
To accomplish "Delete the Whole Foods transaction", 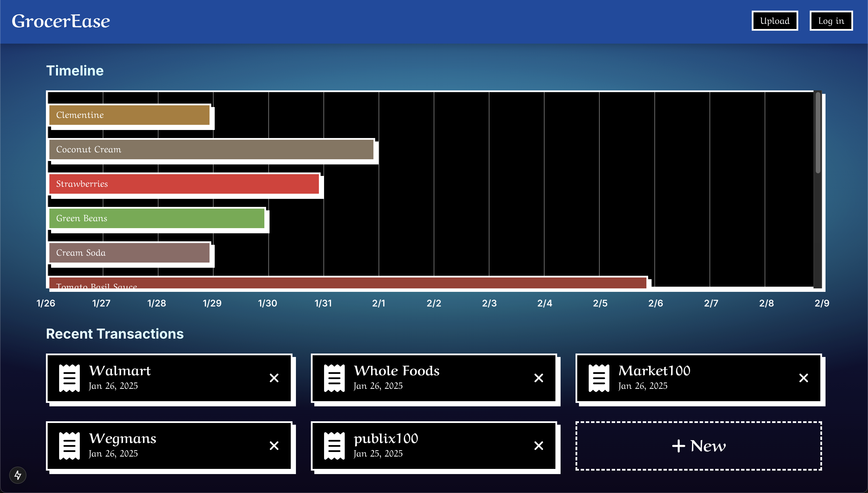I will click(538, 378).
